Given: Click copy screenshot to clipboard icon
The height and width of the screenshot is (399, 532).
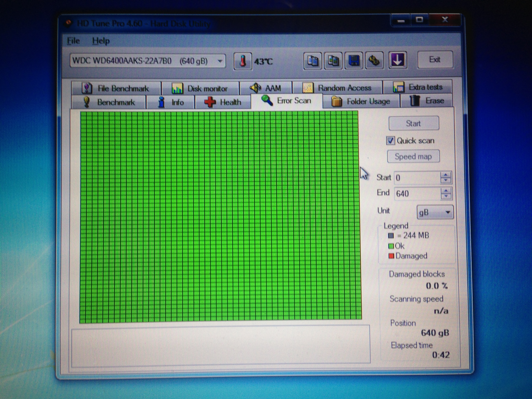Looking at the screenshot, I should (333, 61).
